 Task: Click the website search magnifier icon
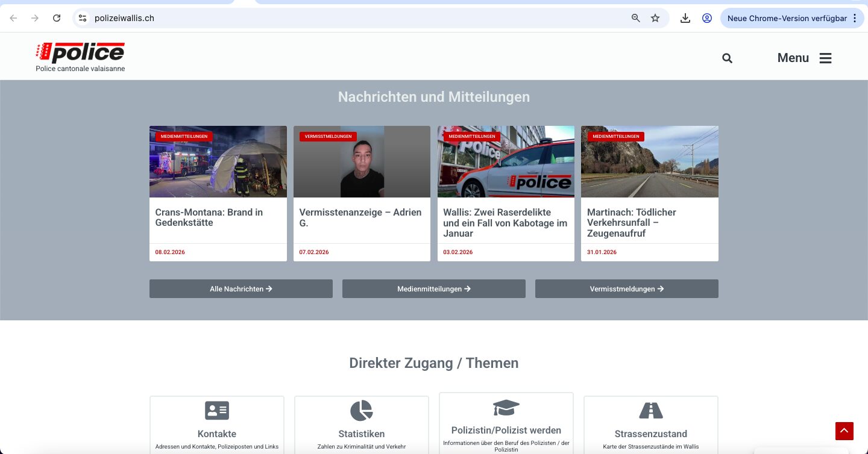727,58
